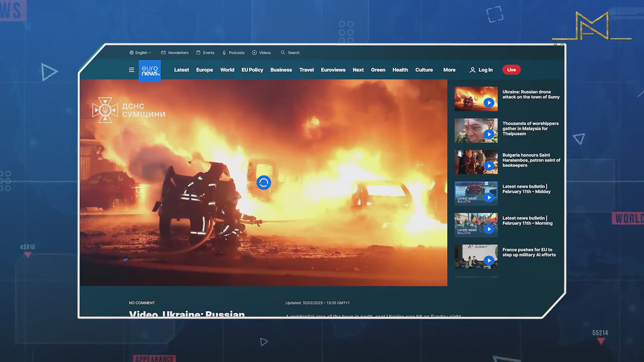The width and height of the screenshot is (644, 362).
Task: Click the Events calendar icon
Action: click(x=198, y=53)
